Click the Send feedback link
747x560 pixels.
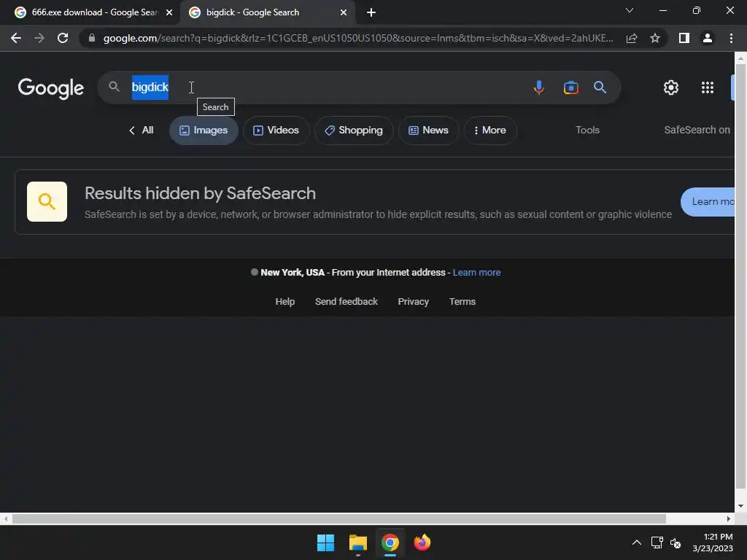[347, 302]
